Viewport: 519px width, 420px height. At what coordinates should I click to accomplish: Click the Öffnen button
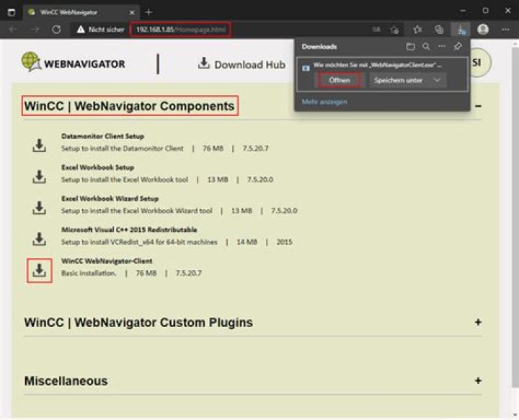(340, 80)
